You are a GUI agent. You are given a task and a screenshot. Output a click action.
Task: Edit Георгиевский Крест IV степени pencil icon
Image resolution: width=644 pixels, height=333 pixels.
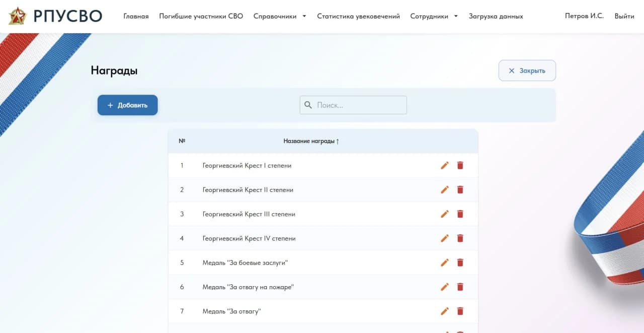tap(445, 238)
